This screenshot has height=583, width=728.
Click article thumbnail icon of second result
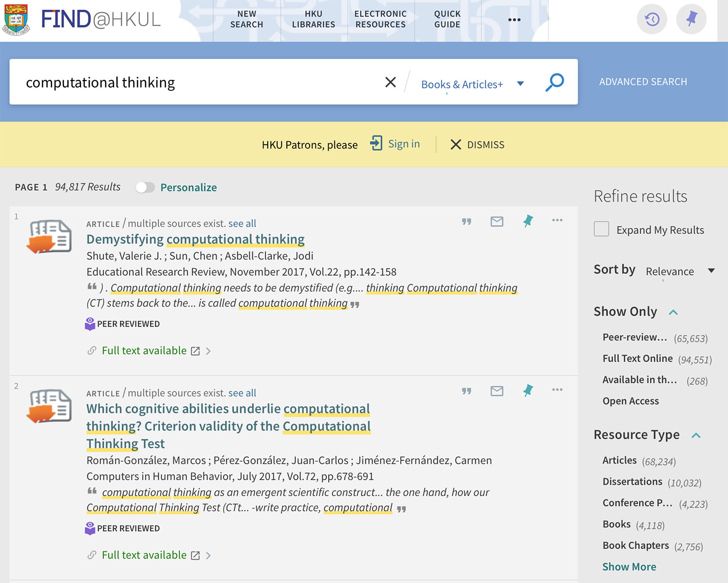[49, 406]
